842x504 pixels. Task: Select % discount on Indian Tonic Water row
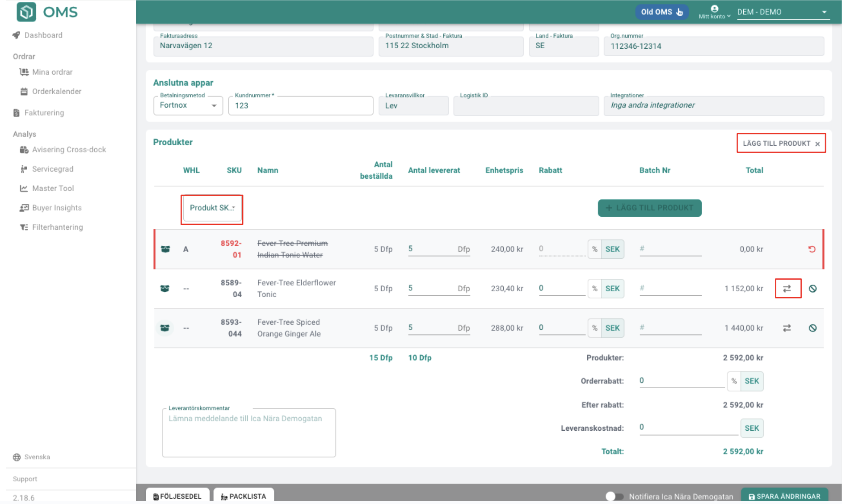(x=595, y=249)
